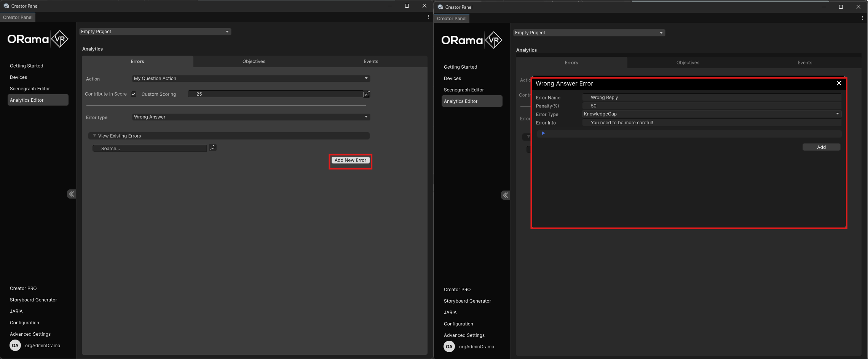Click the Error Name field Wrong Reply
The width and height of the screenshot is (868, 359).
pyautogui.click(x=712, y=98)
